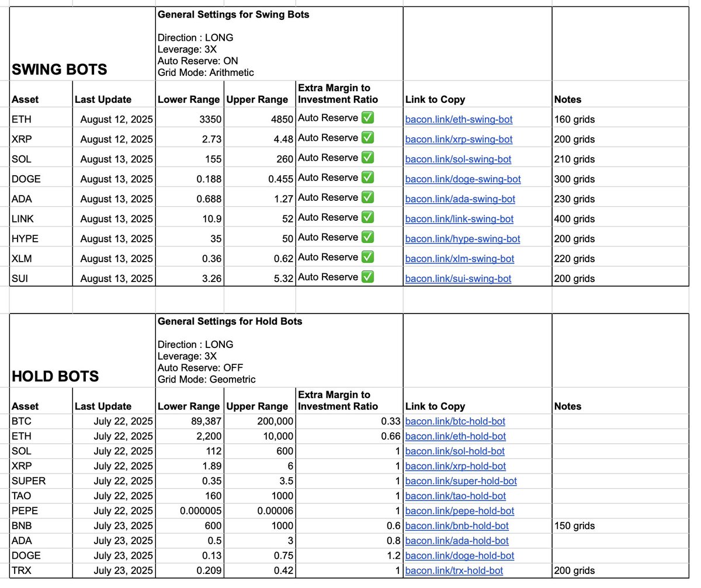The image size is (701, 588).
Task: Open the bacon.link/link-swing-bot link
Action: coord(459,219)
